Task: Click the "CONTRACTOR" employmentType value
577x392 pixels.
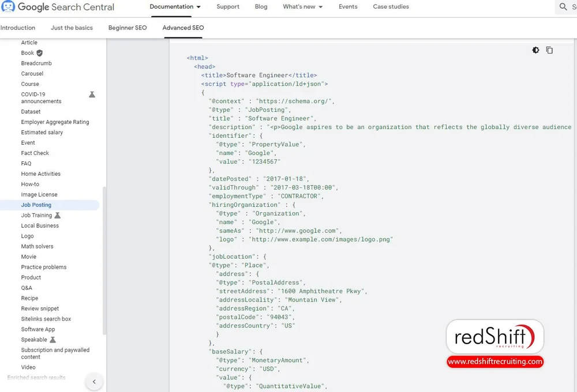Action: click(x=299, y=196)
